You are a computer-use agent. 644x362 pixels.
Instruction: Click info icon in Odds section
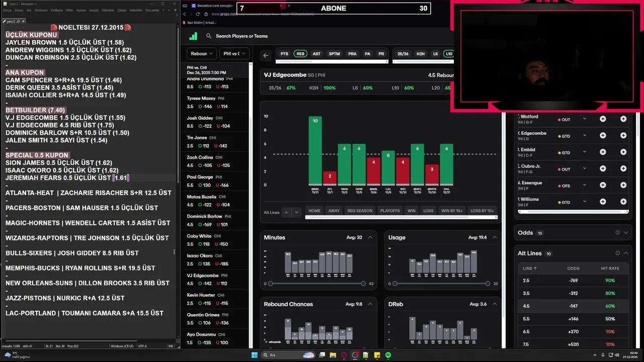point(617,233)
